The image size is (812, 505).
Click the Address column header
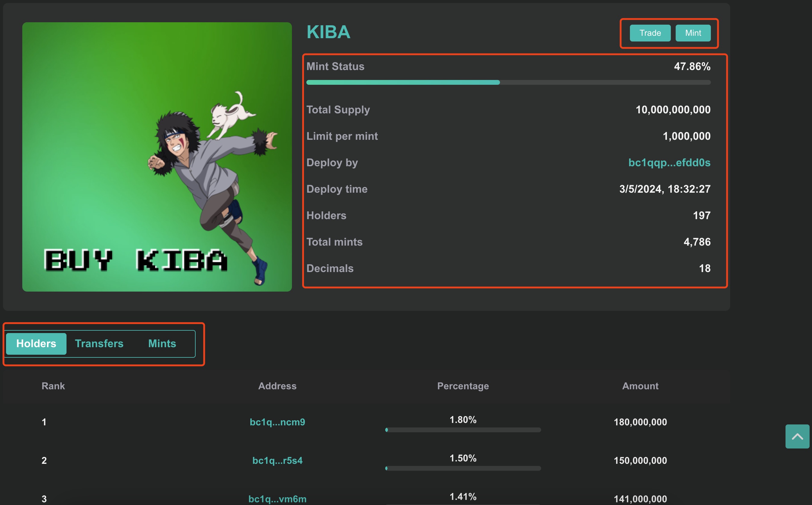point(277,386)
